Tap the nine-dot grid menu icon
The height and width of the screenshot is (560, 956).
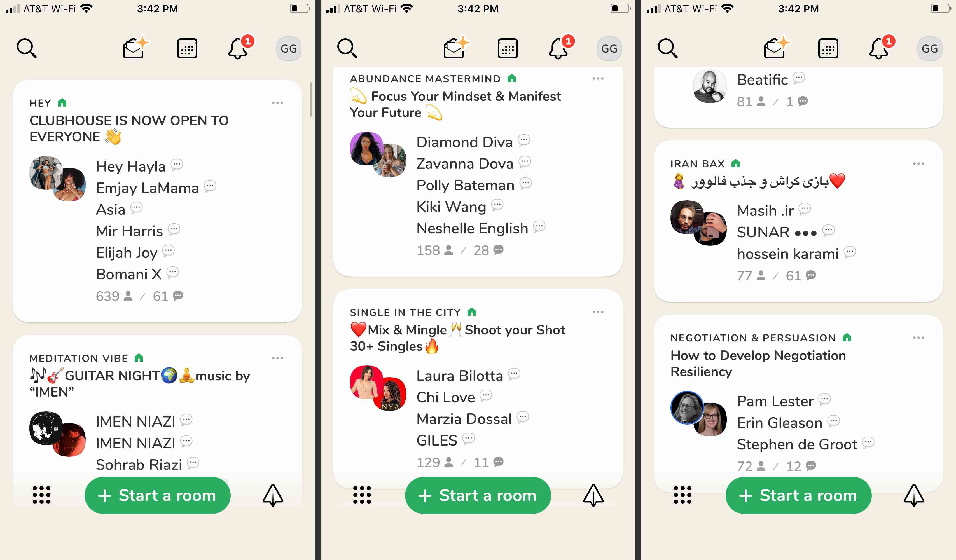coord(41,496)
